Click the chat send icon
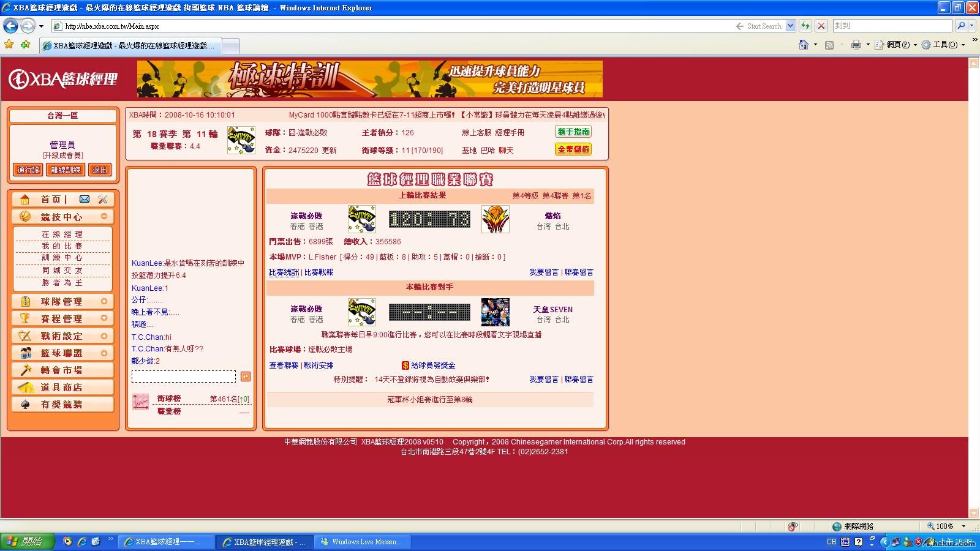Screen dimensions: 980x551 pos(246,377)
